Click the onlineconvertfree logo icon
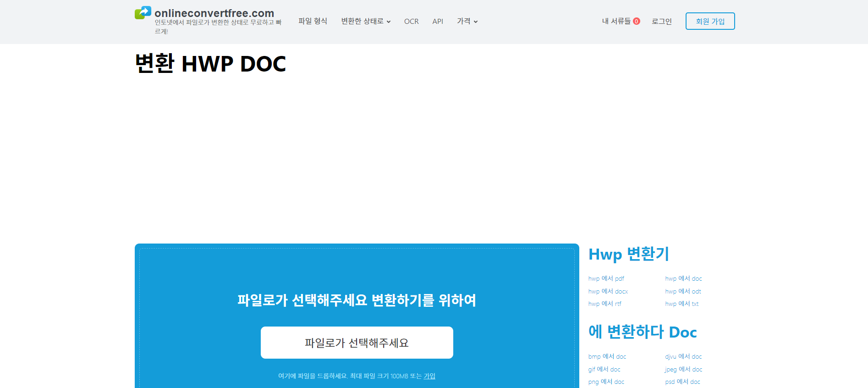 [x=143, y=13]
